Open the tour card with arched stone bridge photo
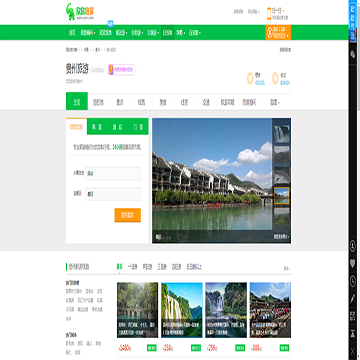 [x=138, y=310]
